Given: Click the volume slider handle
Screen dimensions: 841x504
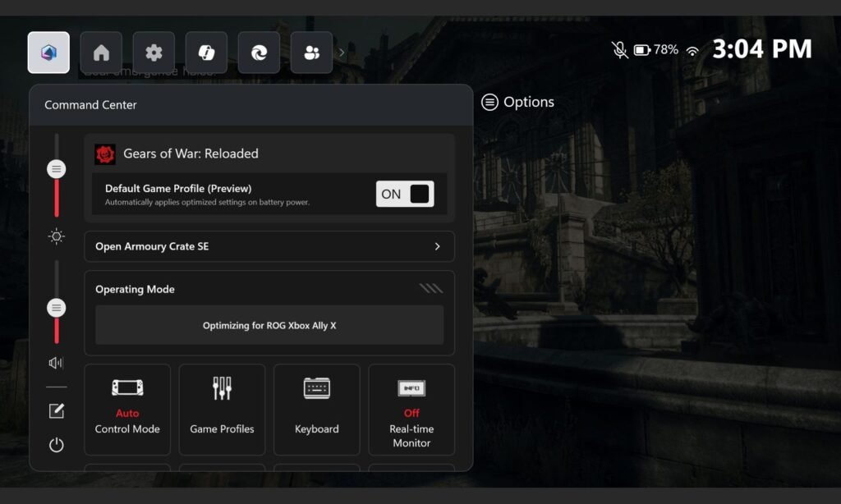Looking at the screenshot, I should point(57,308).
